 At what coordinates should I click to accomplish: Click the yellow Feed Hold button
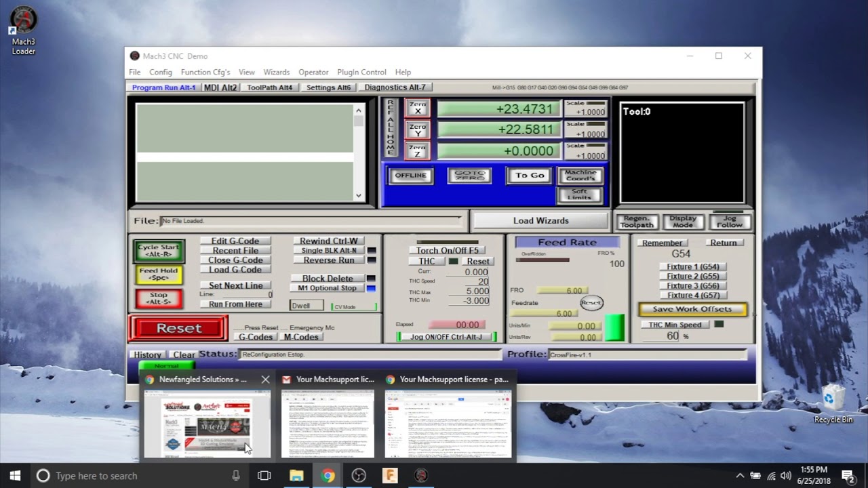[159, 274]
